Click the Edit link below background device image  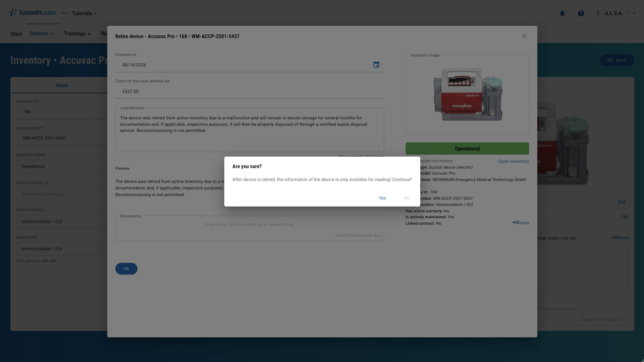(x=622, y=202)
